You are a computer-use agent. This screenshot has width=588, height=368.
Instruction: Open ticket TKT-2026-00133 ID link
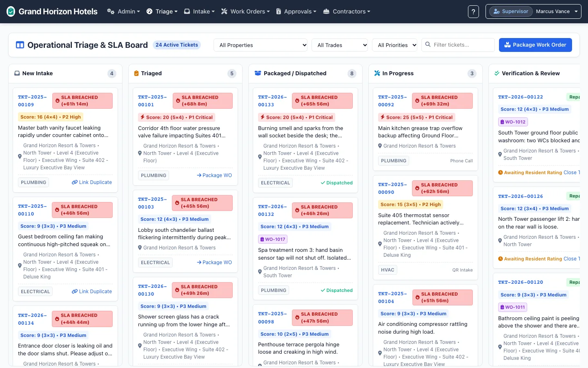[x=272, y=101]
